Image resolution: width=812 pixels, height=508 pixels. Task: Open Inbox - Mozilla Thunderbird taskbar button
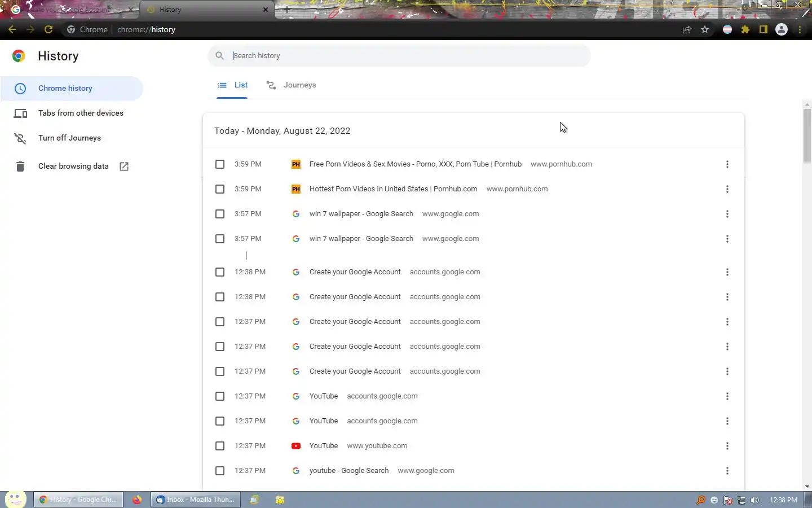coord(196,500)
